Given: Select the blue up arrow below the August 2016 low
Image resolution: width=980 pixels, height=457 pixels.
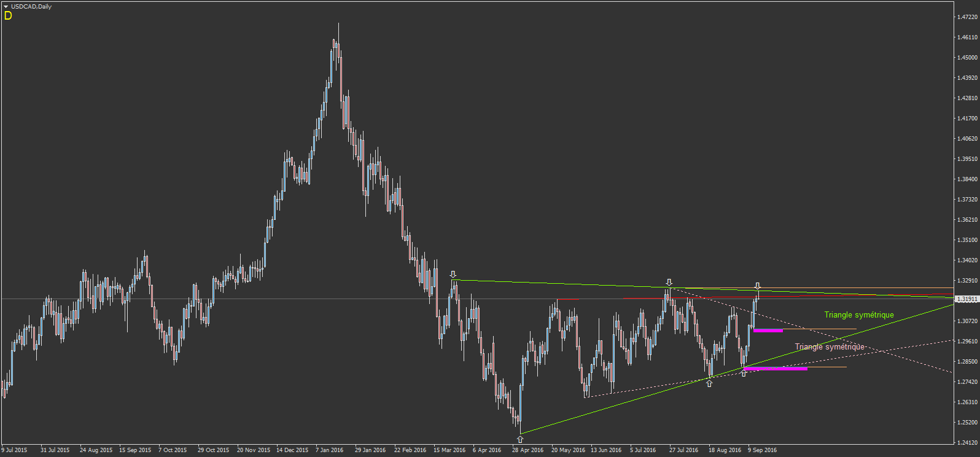Looking at the screenshot, I should [709, 383].
